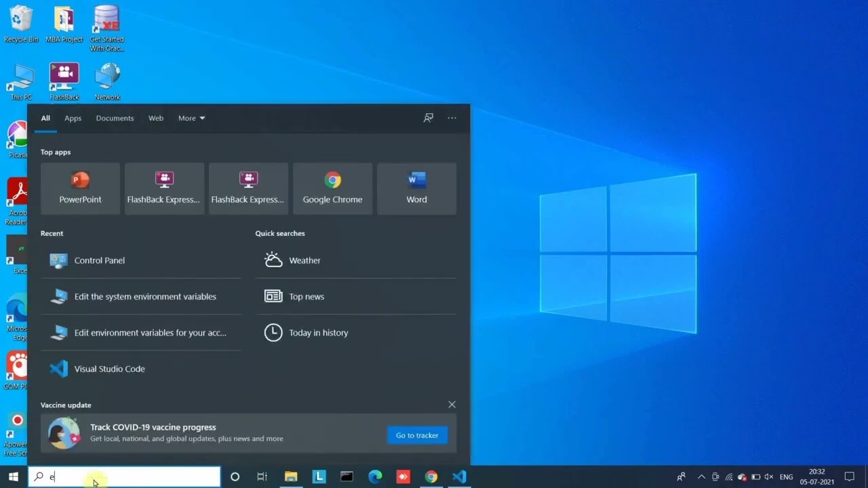Select Today in history quick search
The image size is (868, 488).
[x=355, y=333]
